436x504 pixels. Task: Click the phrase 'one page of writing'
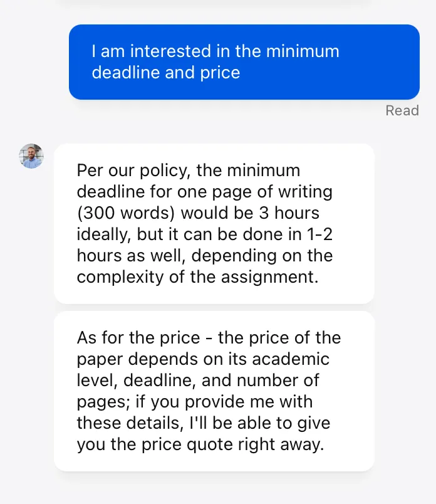[255, 192]
